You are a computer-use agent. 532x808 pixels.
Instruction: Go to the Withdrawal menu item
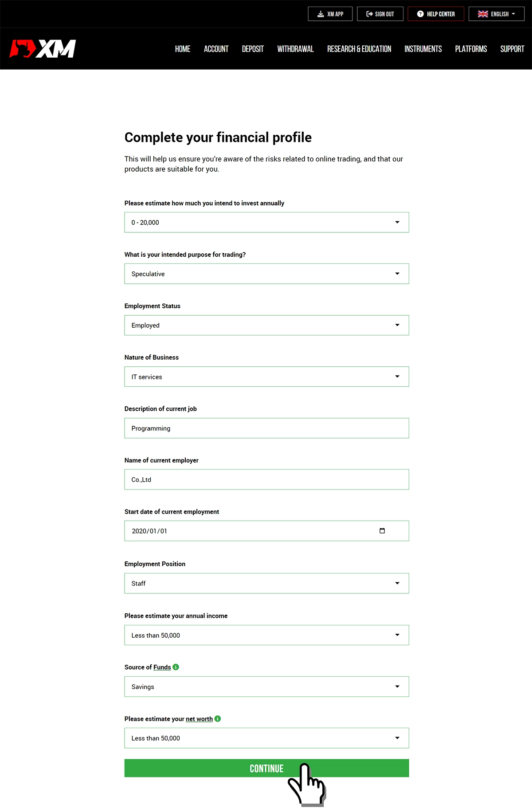click(x=296, y=49)
